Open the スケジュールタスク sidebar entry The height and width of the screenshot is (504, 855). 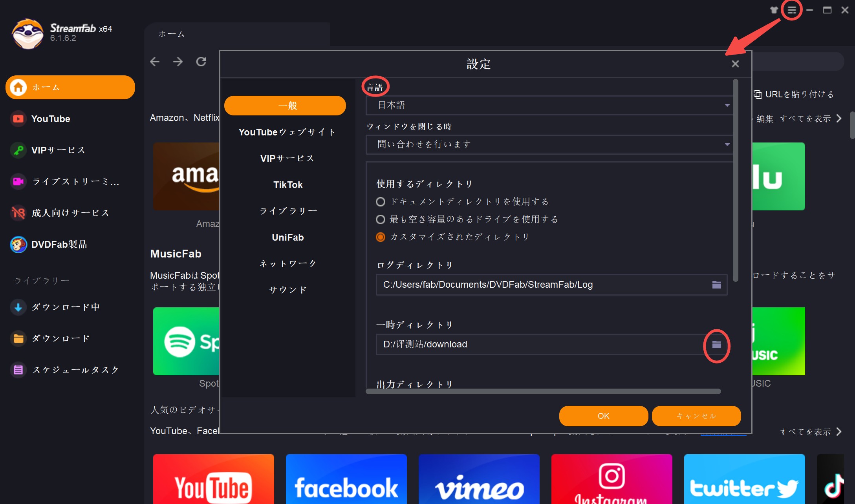(x=75, y=370)
